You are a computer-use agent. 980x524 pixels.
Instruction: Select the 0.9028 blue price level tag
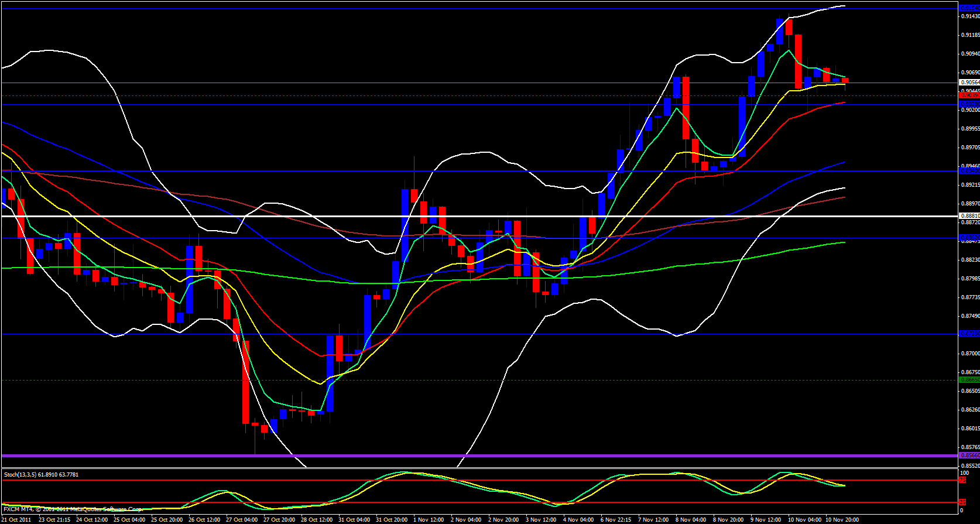(969, 104)
